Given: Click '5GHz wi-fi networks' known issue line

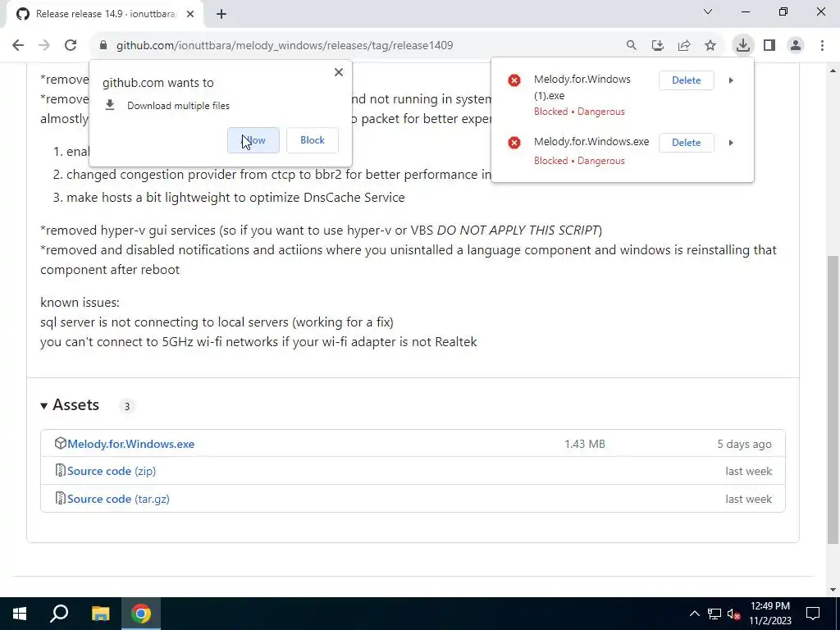Looking at the screenshot, I should pyautogui.click(x=258, y=342).
